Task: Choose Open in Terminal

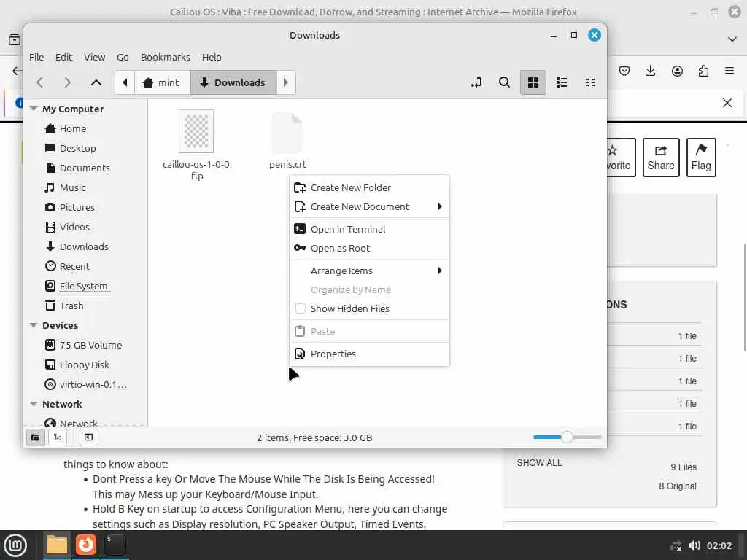Action: (369, 229)
